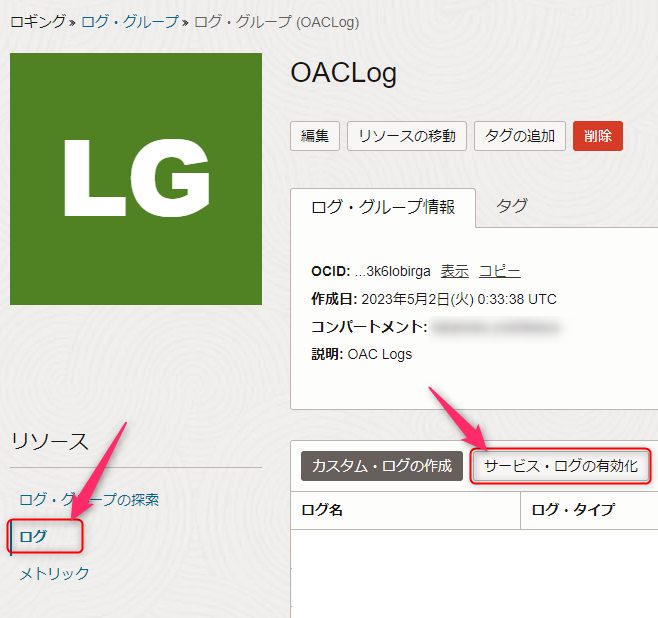Click the リソースの移動 button

407,136
